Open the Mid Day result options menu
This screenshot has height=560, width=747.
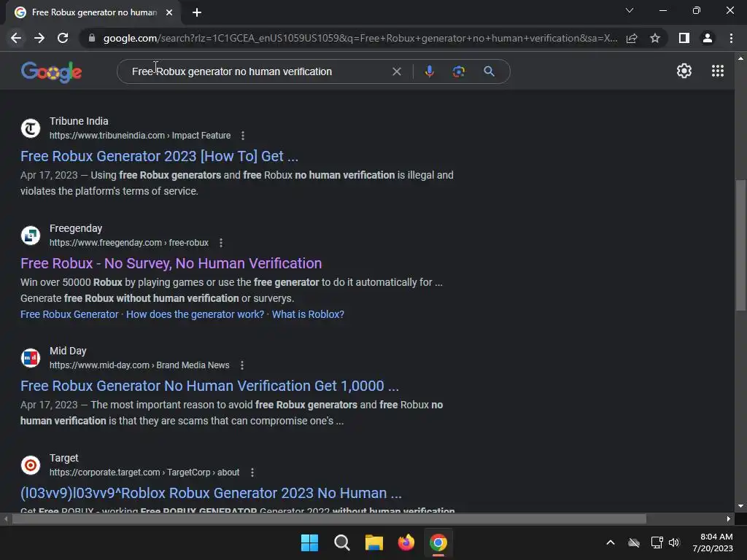242,365
